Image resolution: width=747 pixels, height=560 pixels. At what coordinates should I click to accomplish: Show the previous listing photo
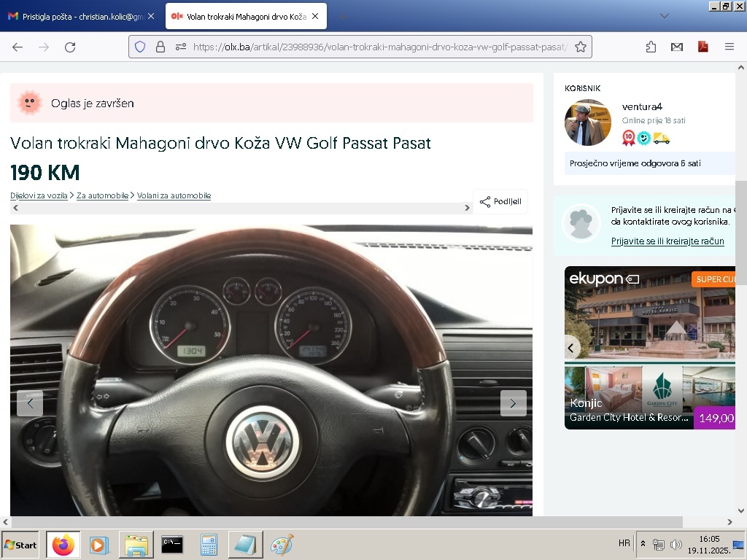pyautogui.click(x=30, y=403)
